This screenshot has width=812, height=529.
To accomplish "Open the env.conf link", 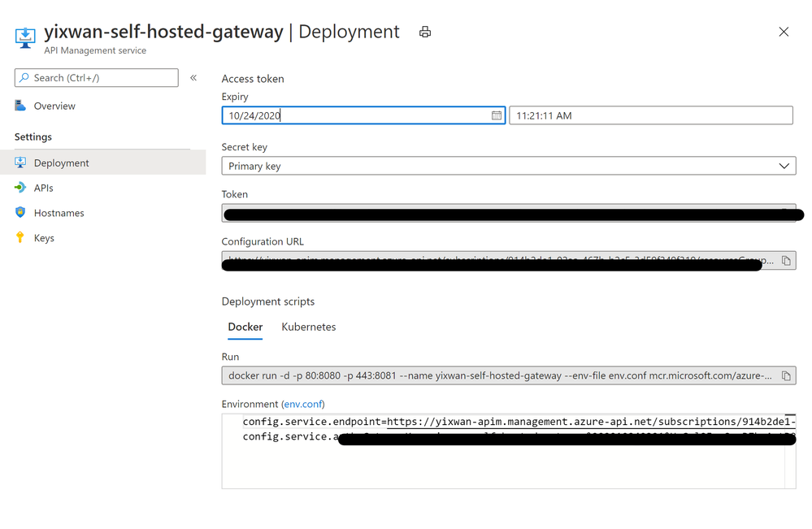I will click(303, 404).
